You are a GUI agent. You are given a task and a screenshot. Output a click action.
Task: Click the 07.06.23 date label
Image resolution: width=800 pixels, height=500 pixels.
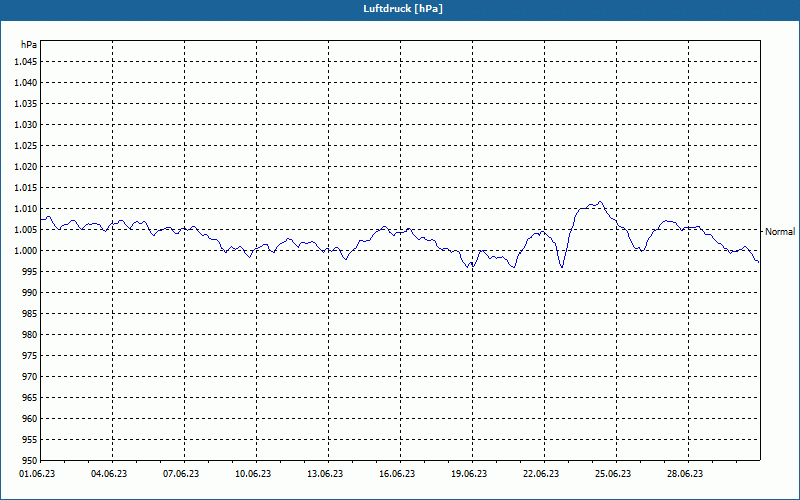(181, 474)
